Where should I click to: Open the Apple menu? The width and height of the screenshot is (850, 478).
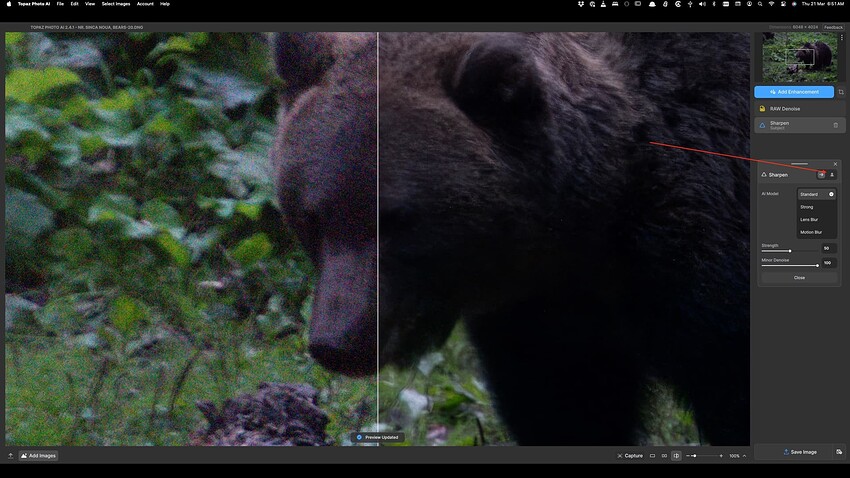coord(9,4)
